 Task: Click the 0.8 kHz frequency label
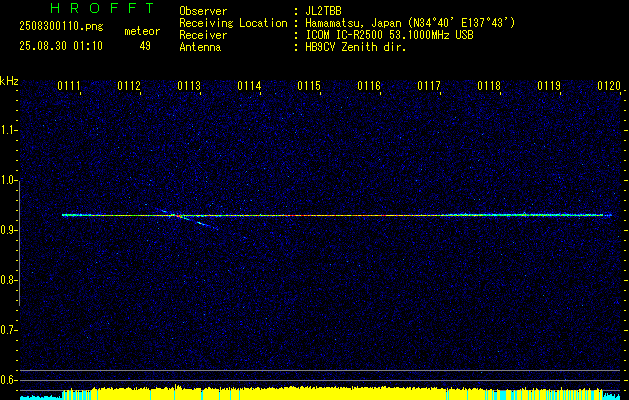(x=8, y=280)
